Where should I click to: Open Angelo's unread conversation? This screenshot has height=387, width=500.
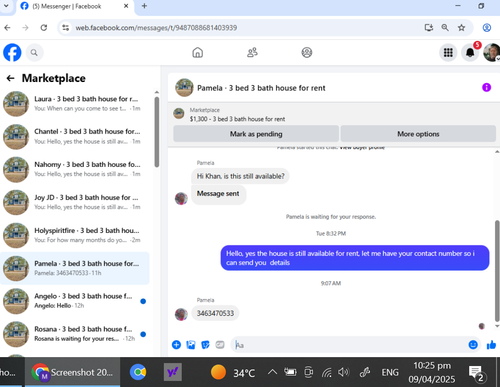point(75,301)
